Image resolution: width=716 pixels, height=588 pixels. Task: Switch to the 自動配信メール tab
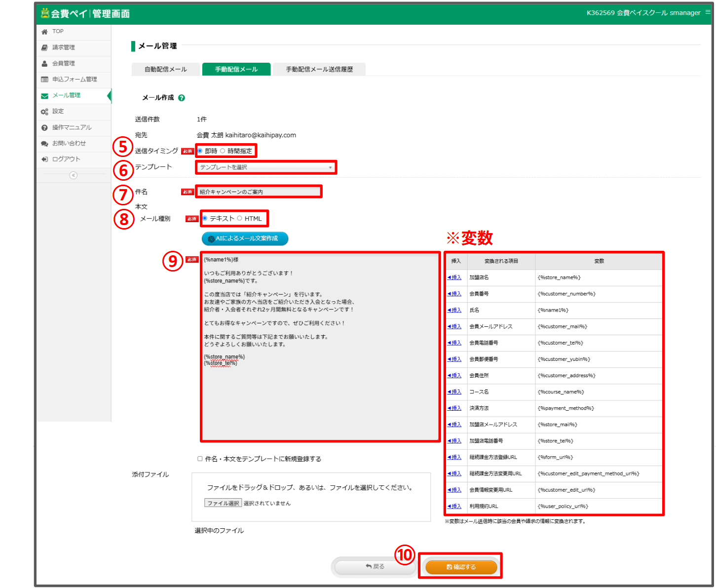[166, 70]
